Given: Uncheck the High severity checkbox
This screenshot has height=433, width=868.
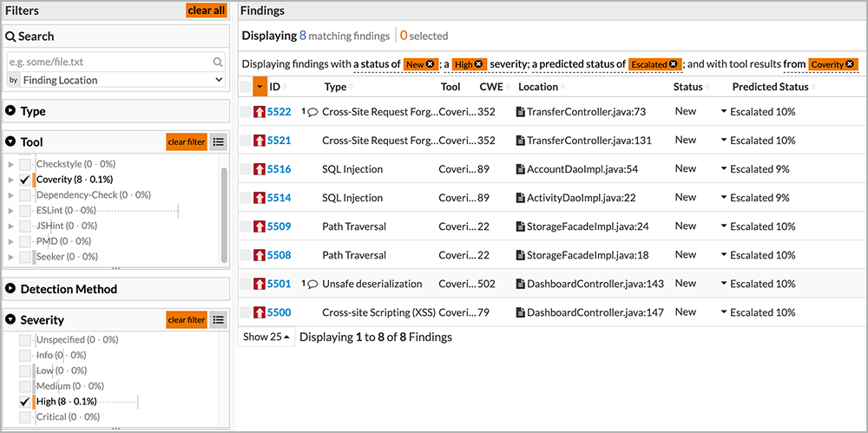Looking at the screenshot, I should coord(24,402).
